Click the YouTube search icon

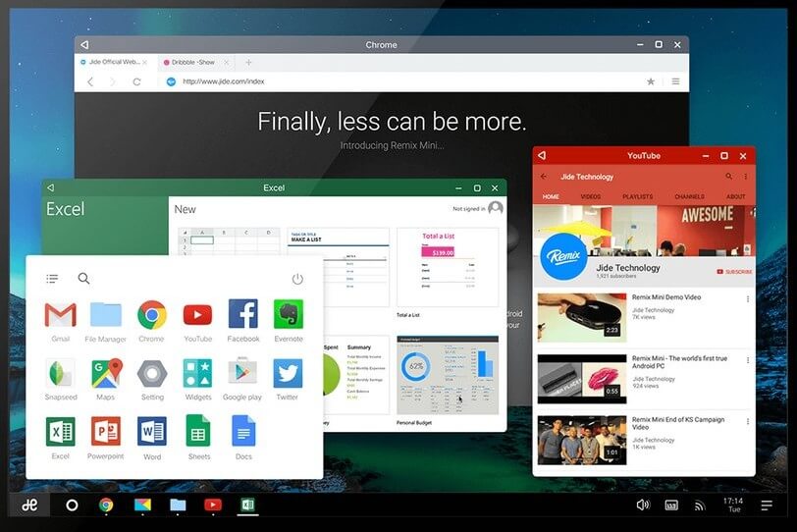point(729,177)
